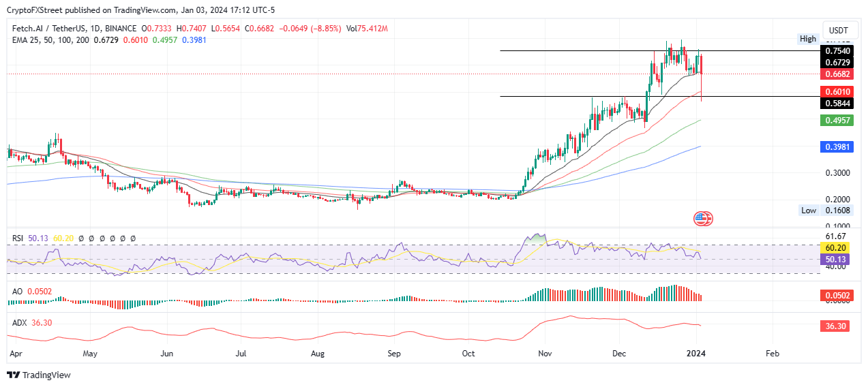
Task: Select the EMA 25, 50, 100, 200 legend
Action: [x=51, y=40]
